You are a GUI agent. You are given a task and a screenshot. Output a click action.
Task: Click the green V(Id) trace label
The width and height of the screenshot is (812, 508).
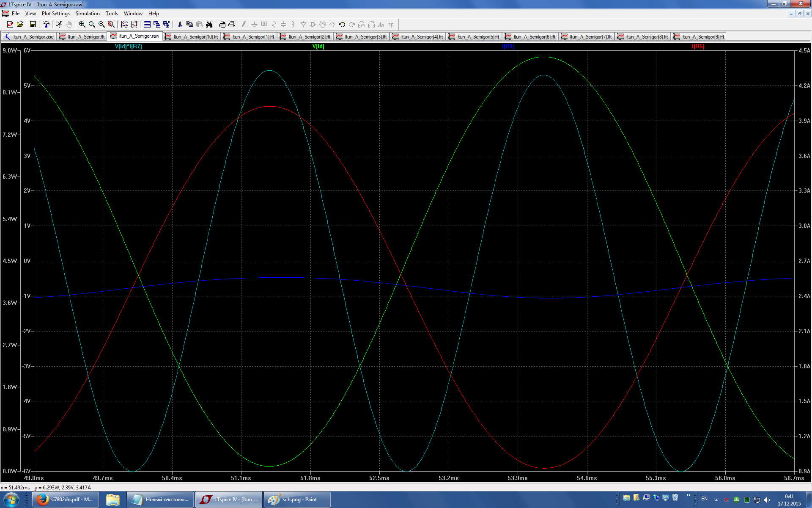tap(318, 47)
